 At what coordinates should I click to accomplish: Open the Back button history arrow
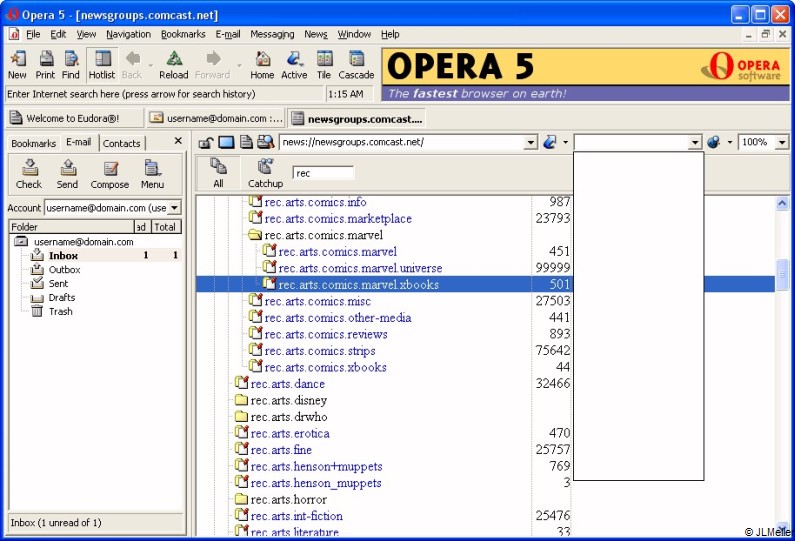(151, 65)
